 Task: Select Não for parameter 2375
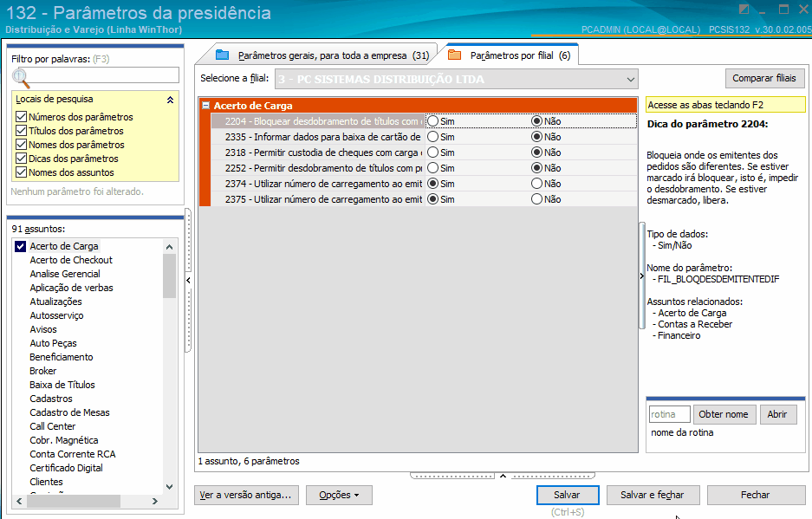click(537, 199)
